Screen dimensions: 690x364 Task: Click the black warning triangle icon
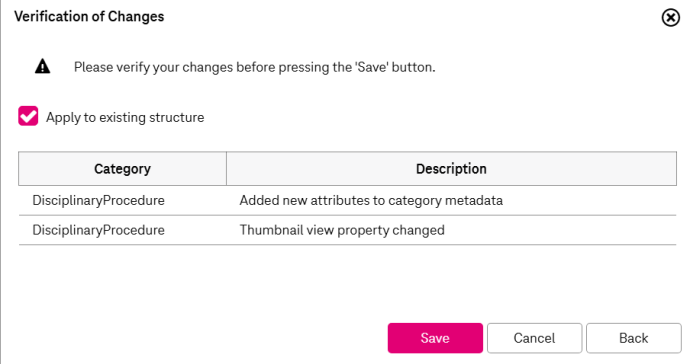43,66
